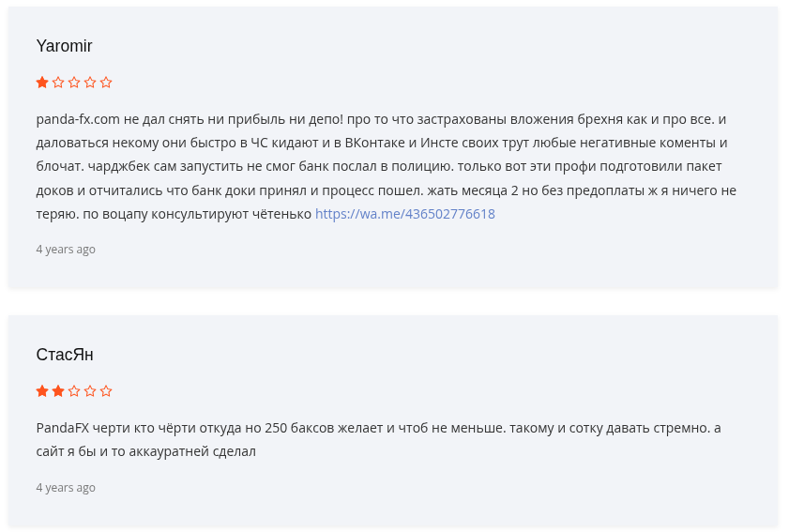Click the third star in СтасЯн's rating
The height and width of the screenshot is (532, 789).
pyautogui.click(x=74, y=391)
